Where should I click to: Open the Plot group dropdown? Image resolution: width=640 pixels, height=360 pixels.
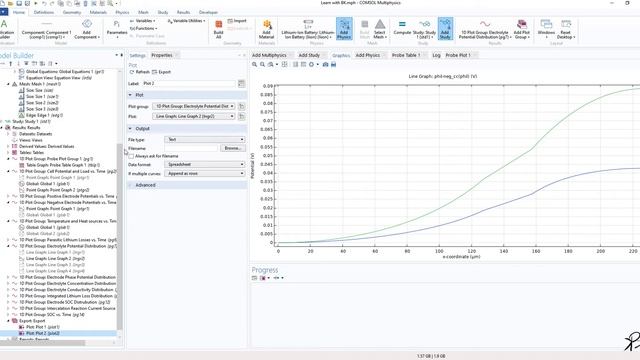194,106
